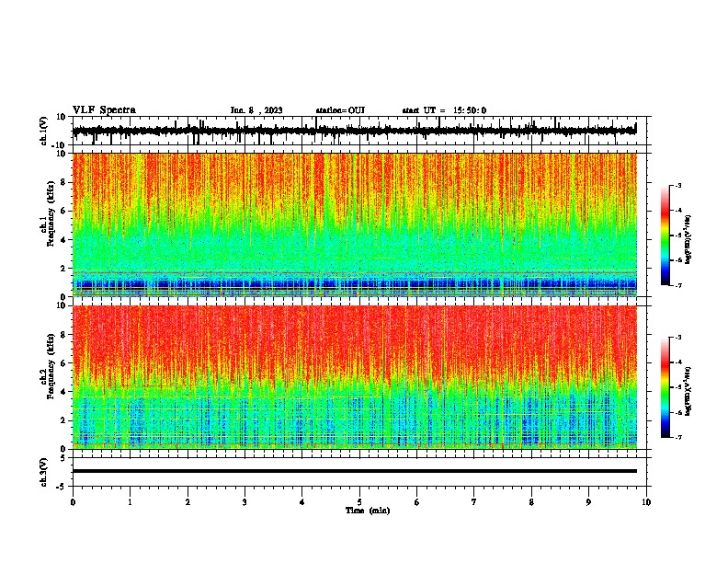
Task: Click the "ch.3(V)" axis label
Action: (x=44, y=472)
